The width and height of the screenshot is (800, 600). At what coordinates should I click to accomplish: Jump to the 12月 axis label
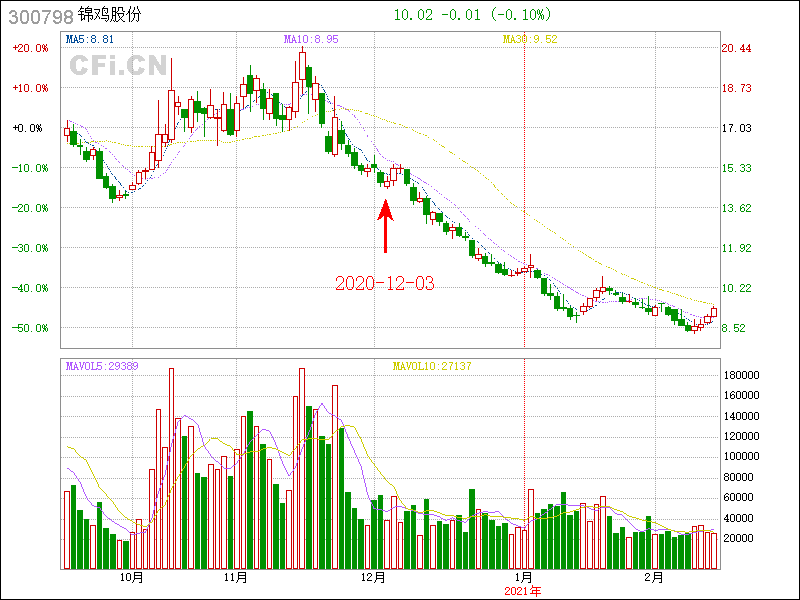pyautogui.click(x=373, y=577)
